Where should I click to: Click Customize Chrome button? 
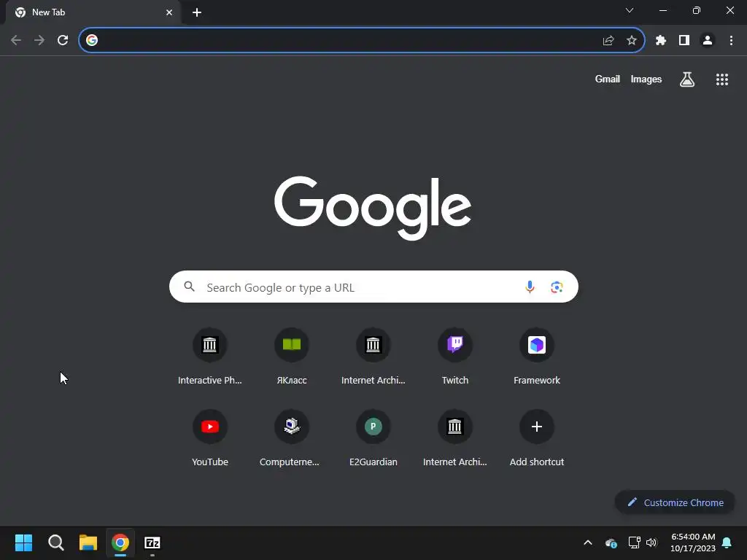[675, 502]
